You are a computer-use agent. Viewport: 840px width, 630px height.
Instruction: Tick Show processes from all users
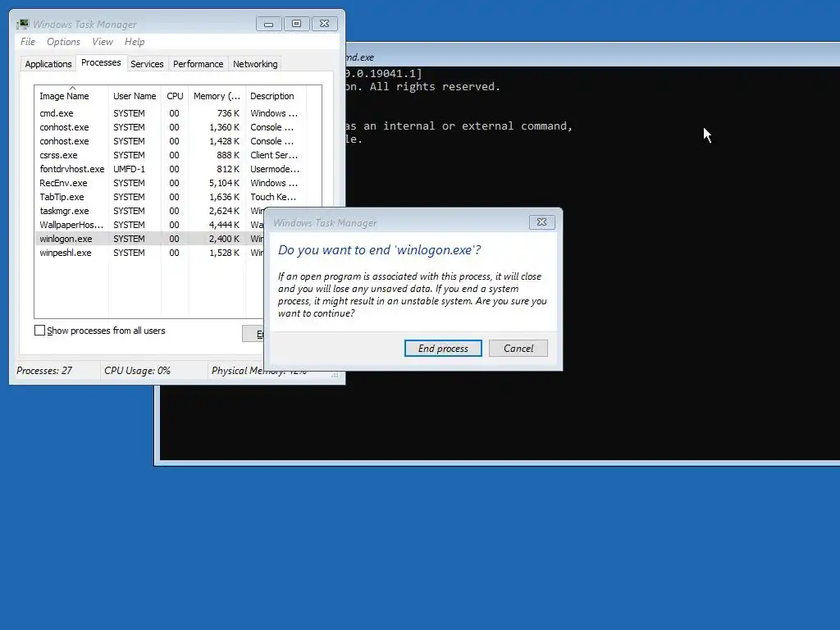39,331
